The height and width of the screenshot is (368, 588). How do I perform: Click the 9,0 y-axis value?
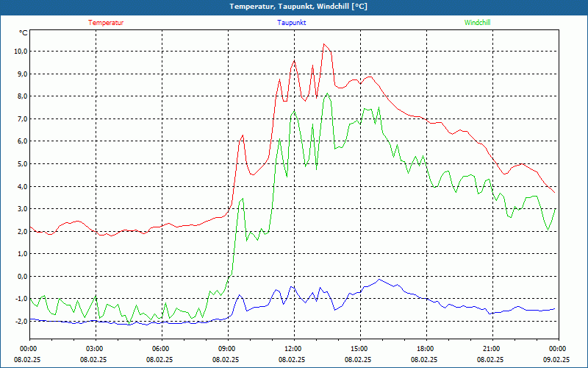(x=22, y=74)
